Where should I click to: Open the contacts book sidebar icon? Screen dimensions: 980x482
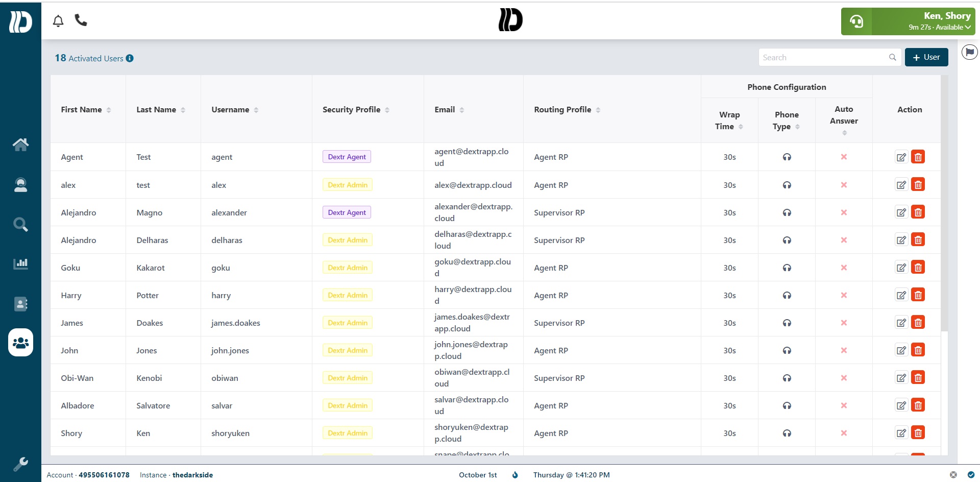pyautogui.click(x=20, y=304)
